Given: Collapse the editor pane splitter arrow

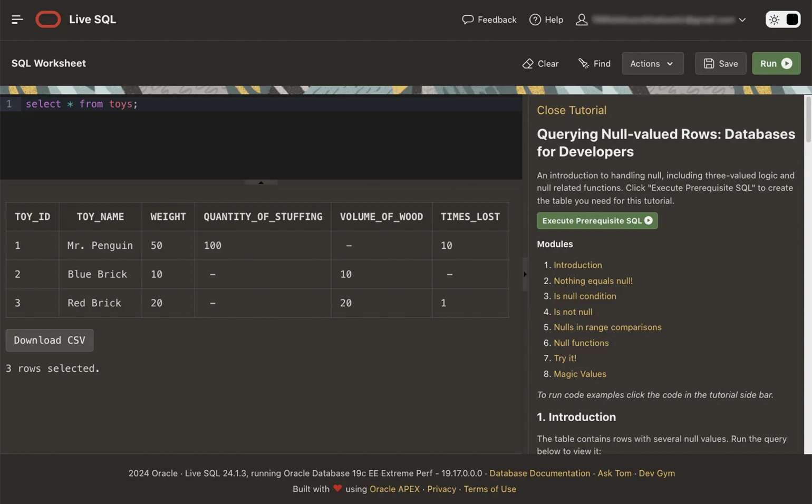Looking at the screenshot, I should click(x=261, y=182).
